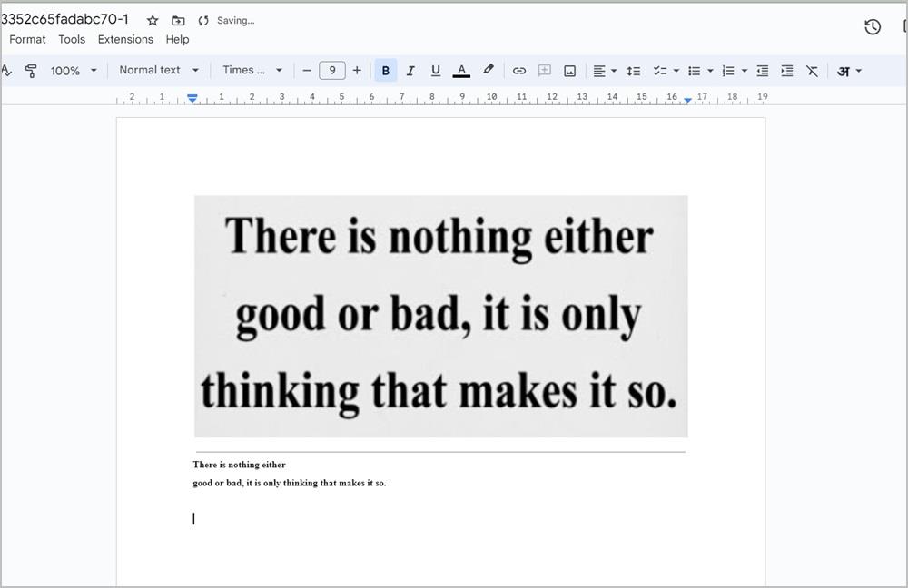The image size is (908, 588).
Task: Decrease indent
Action: pos(763,71)
